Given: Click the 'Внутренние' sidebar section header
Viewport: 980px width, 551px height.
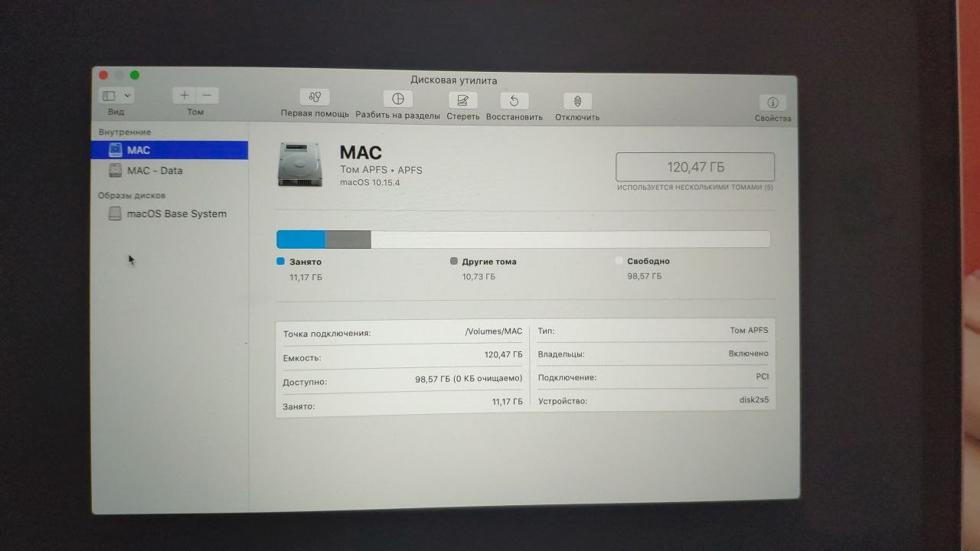Looking at the screenshot, I should pyautogui.click(x=125, y=132).
